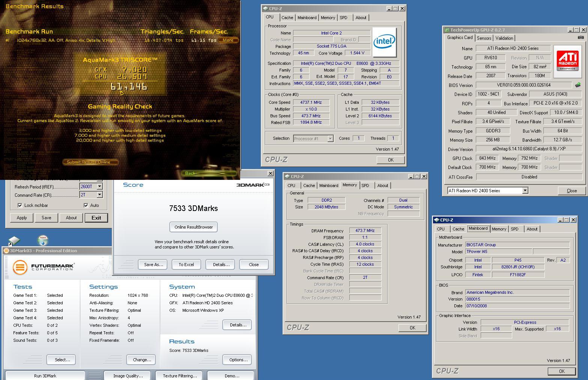Click the Intel logo in CPU-Z

384,42
